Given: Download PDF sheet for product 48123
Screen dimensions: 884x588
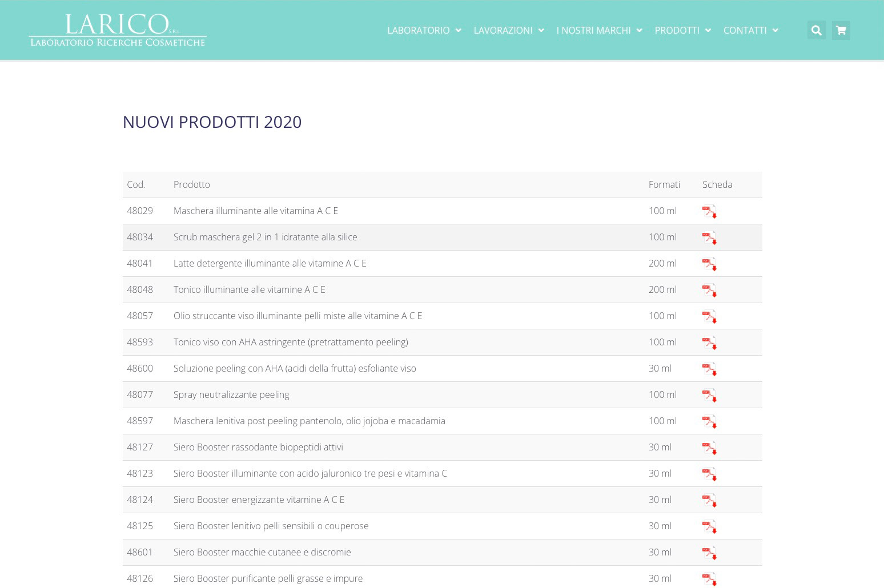Looking at the screenshot, I should (709, 474).
